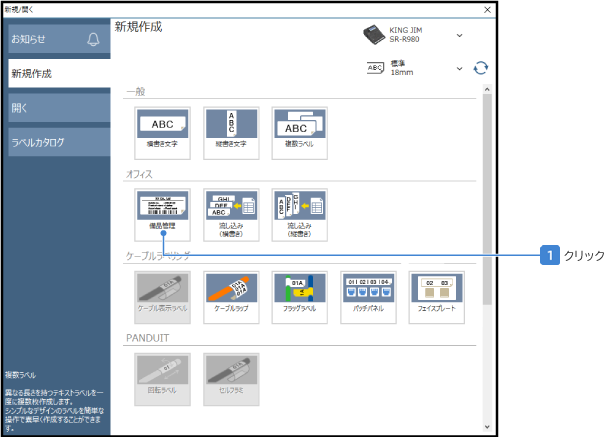Click the vertical scrollbar of template list

pyautogui.click(x=488, y=200)
